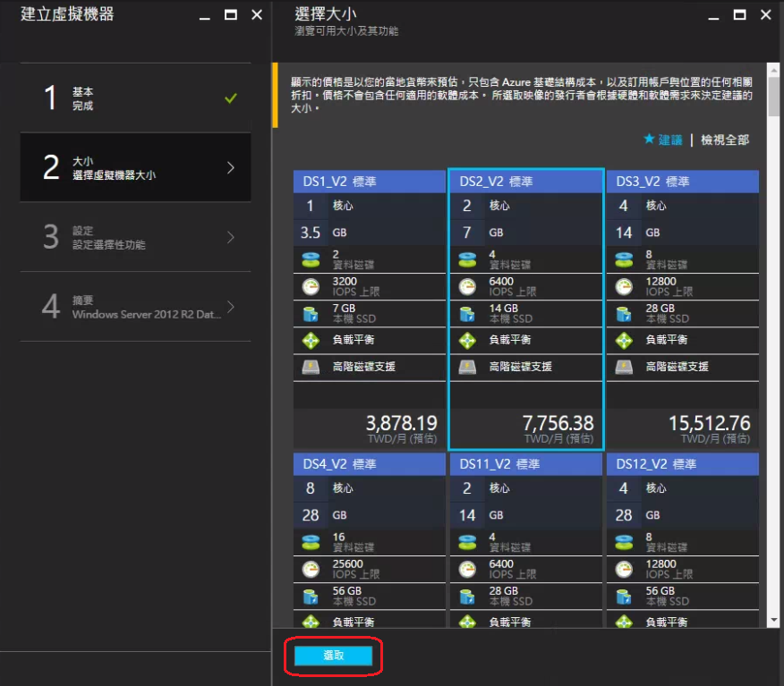
Task: Click the 28 GB 本機 SSD row in DS11_V2
Action: (526, 596)
